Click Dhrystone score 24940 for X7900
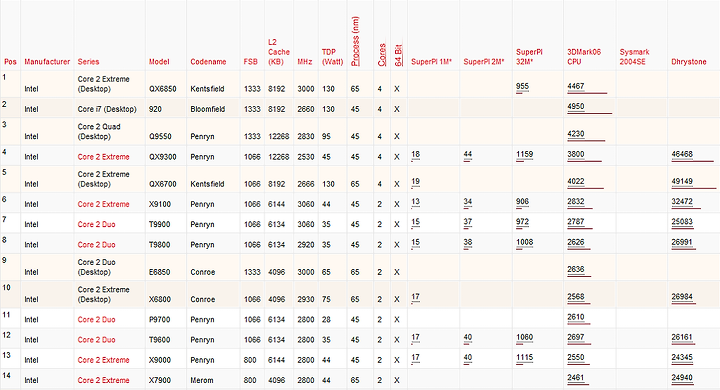 pos(682,377)
